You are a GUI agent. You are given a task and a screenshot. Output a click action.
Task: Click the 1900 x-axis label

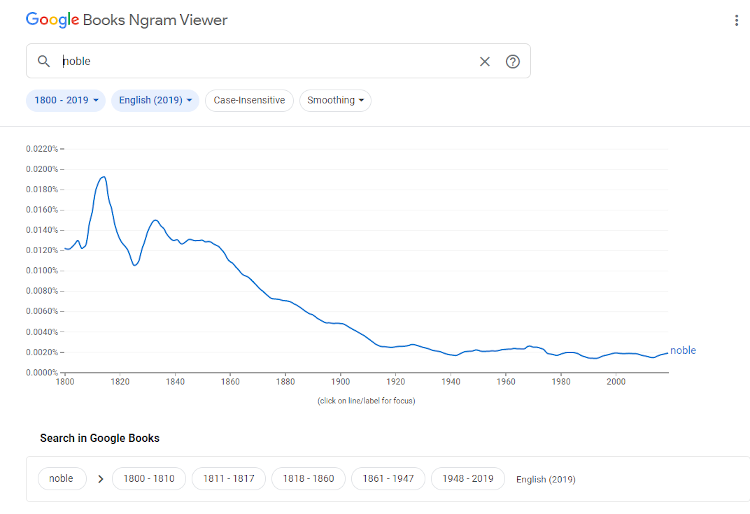[341, 382]
